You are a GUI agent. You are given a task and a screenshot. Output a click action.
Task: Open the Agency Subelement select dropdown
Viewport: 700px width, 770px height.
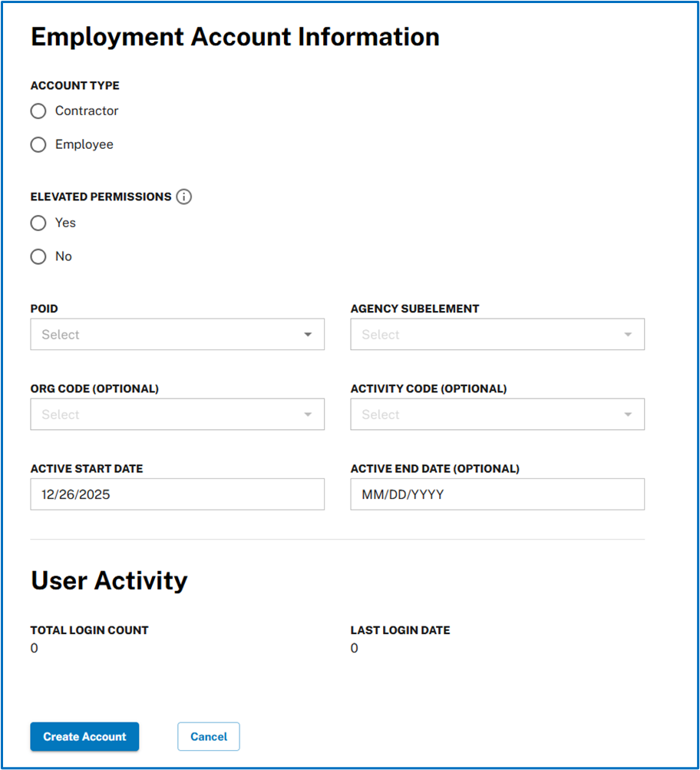pyautogui.click(x=497, y=334)
